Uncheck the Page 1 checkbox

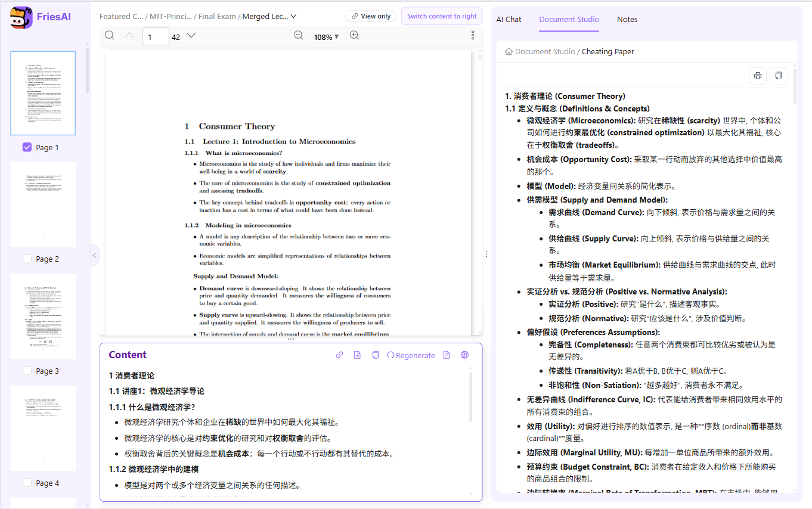[x=27, y=147]
